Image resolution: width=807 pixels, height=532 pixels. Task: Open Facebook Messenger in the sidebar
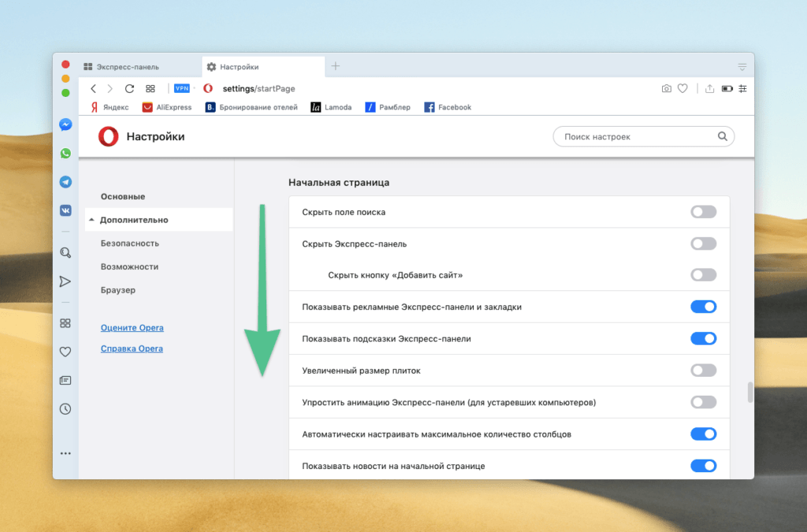pos(65,125)
